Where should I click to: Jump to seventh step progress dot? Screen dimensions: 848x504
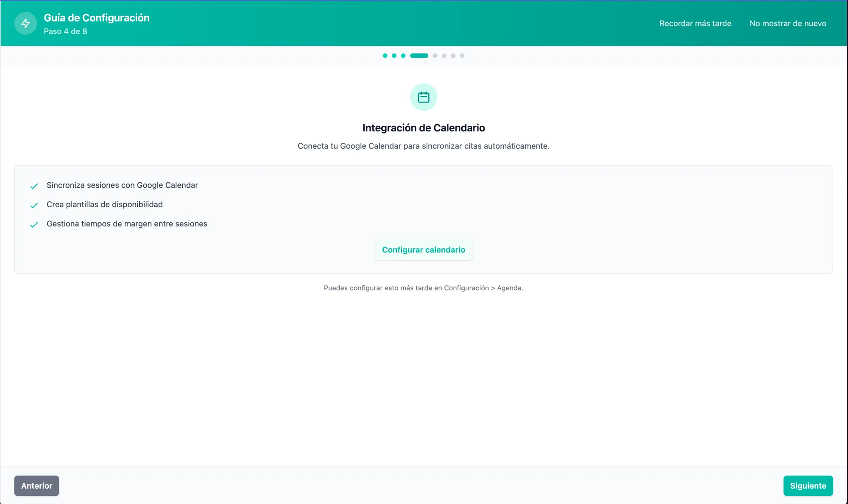click(453, 56)
